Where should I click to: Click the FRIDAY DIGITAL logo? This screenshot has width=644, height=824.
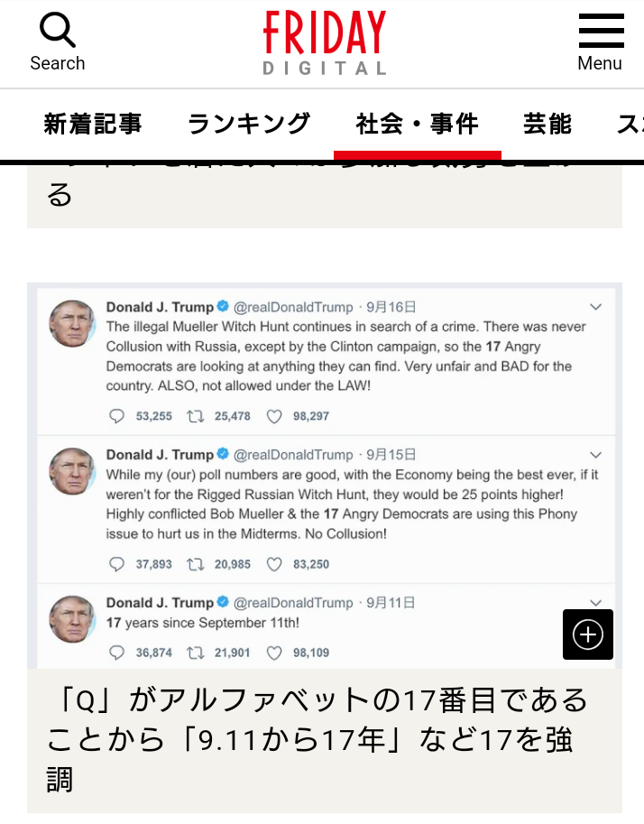point(324,42)
